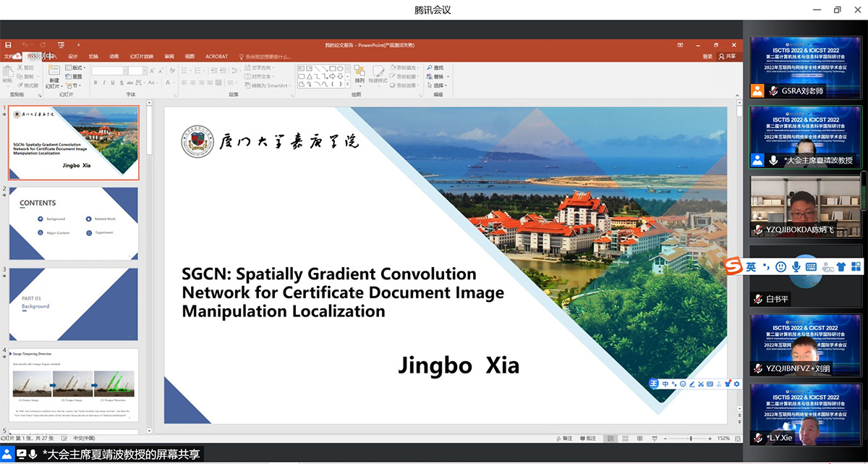Click the Save icon in quick access toolbar

click(x=8, y=45)
